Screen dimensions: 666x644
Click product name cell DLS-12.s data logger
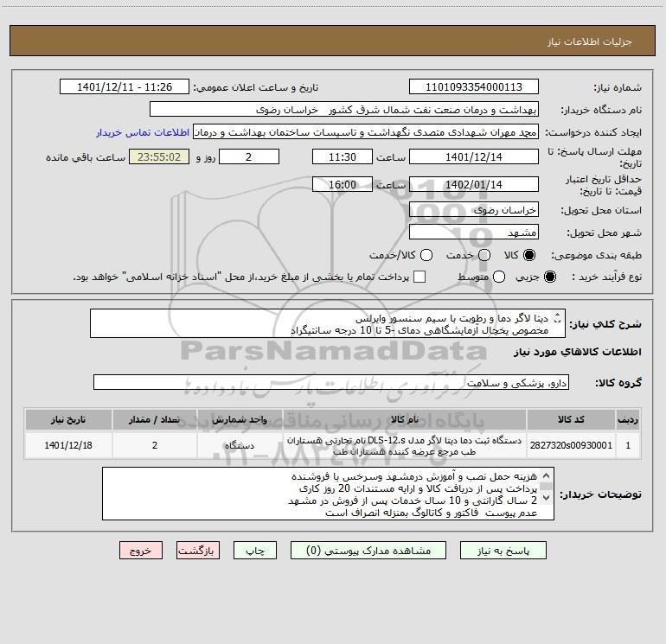pos(405,445)
